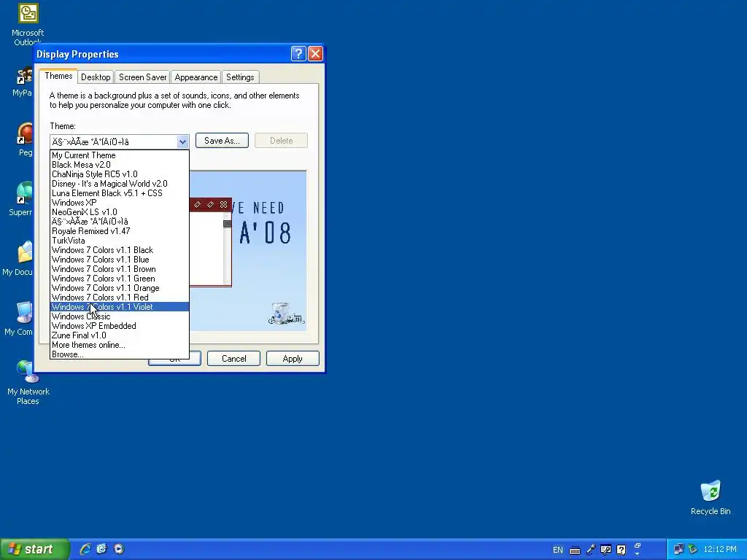
Task: Select Luna Element Black v5.1 + CSS
Action: coord(120,193)
